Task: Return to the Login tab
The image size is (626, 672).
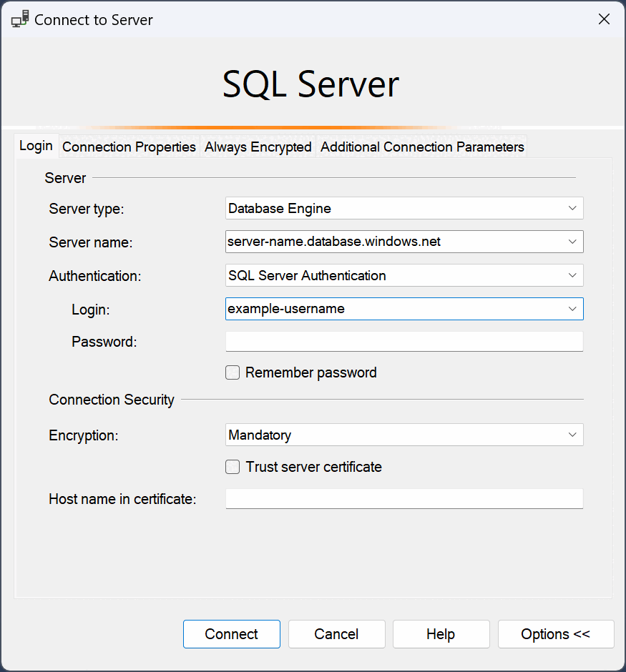Action: pos(36,145)
